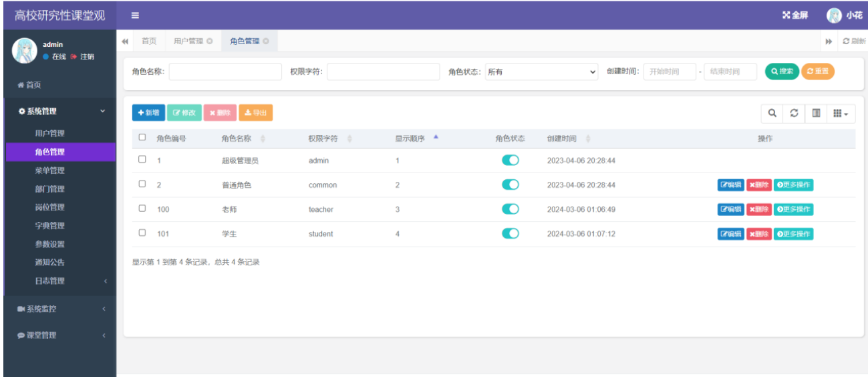Click the ascending arrow beside 显示顺序 header

(436, 137)
